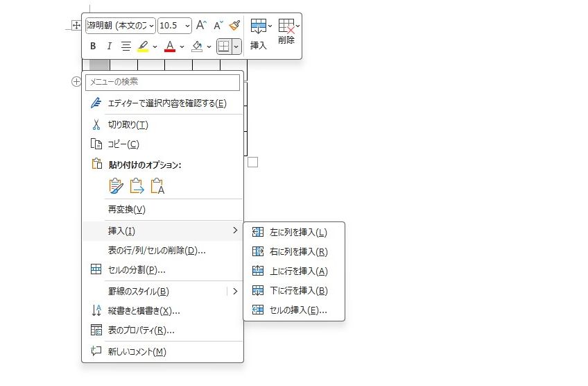Open 表のプロパティ dialog

coord(141,330)
